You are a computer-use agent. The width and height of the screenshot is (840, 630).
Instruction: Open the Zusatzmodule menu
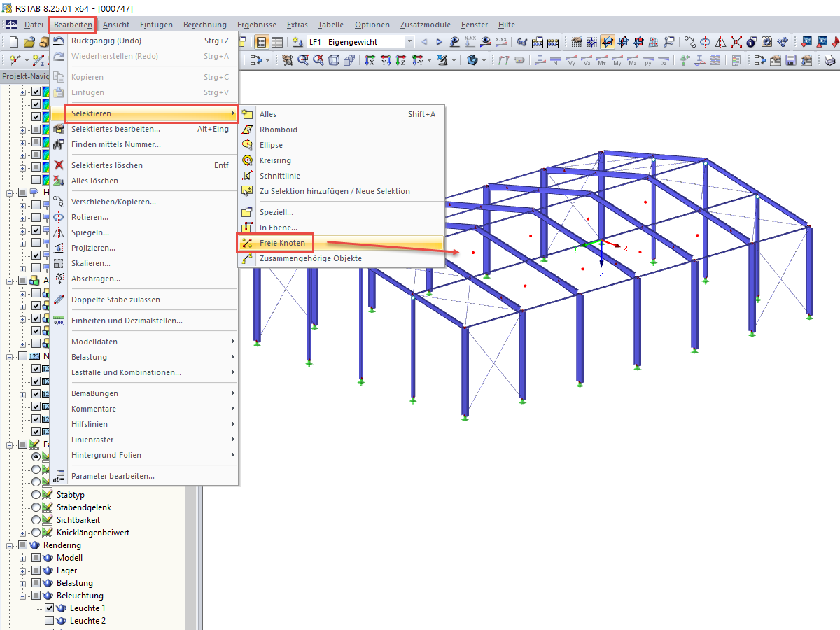tap(426, 24)
